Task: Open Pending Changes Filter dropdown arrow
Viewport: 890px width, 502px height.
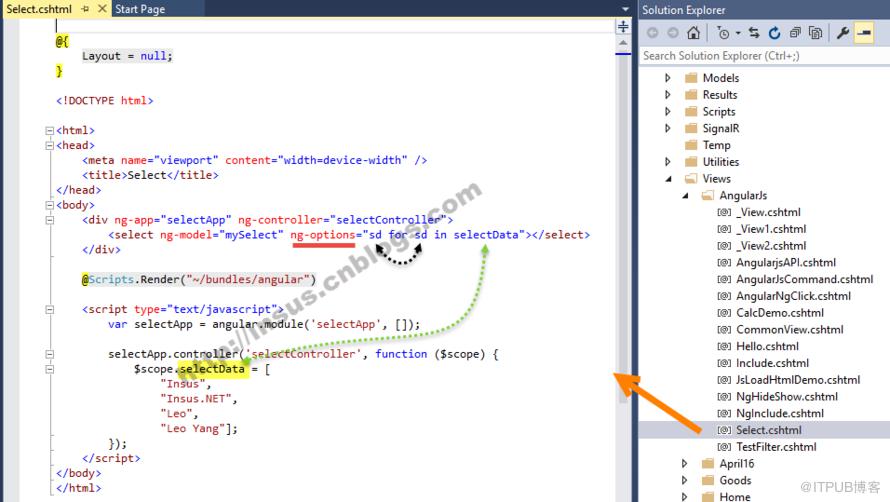Action: pos(738,33)
